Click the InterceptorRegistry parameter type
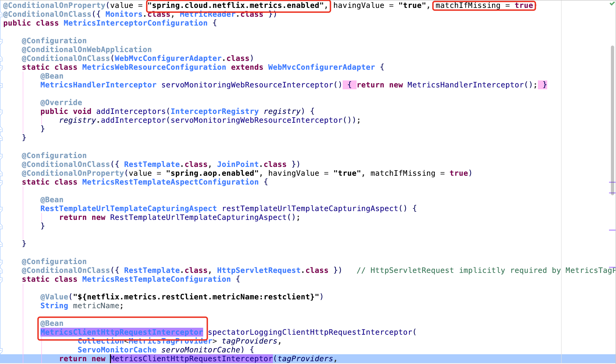This screenshot has width=616, height=364. [x=214, y=111]
